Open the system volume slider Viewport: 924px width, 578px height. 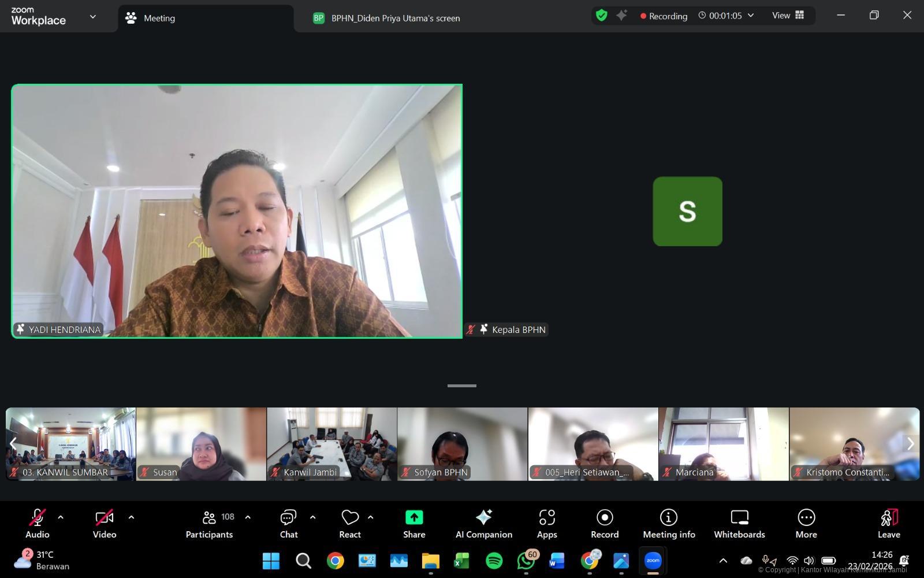(809, 560)
